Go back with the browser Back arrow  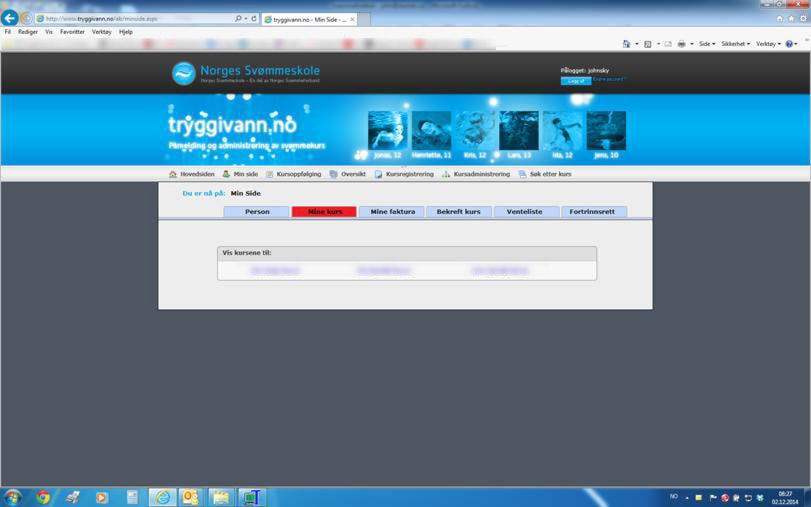pos(9,18)
